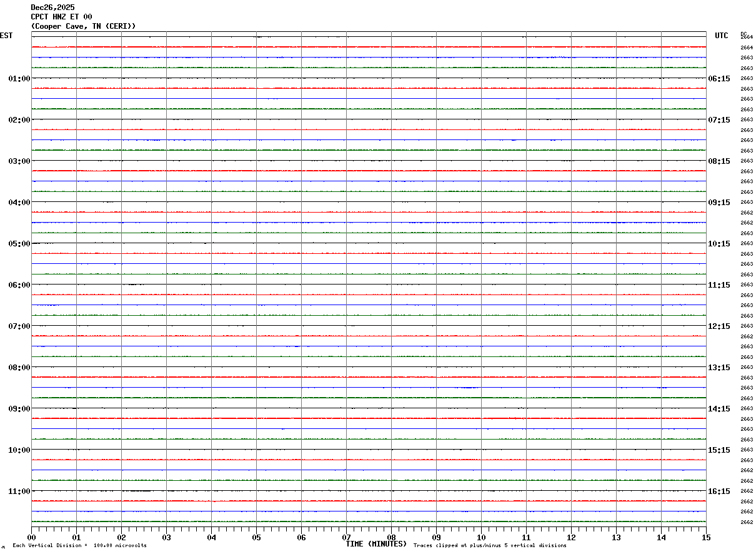Select the '06:00' EST time label
The height and width of the screenshot is (554, 756).
point(19,285)
